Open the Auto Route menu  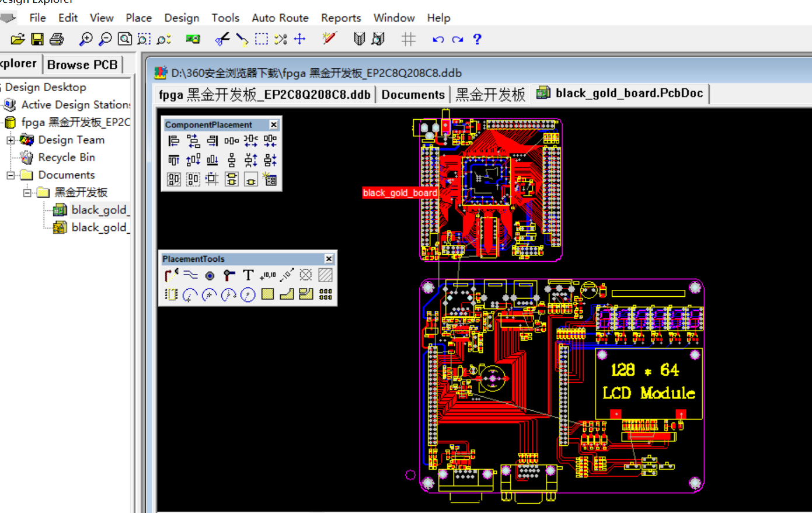(280, 18)
